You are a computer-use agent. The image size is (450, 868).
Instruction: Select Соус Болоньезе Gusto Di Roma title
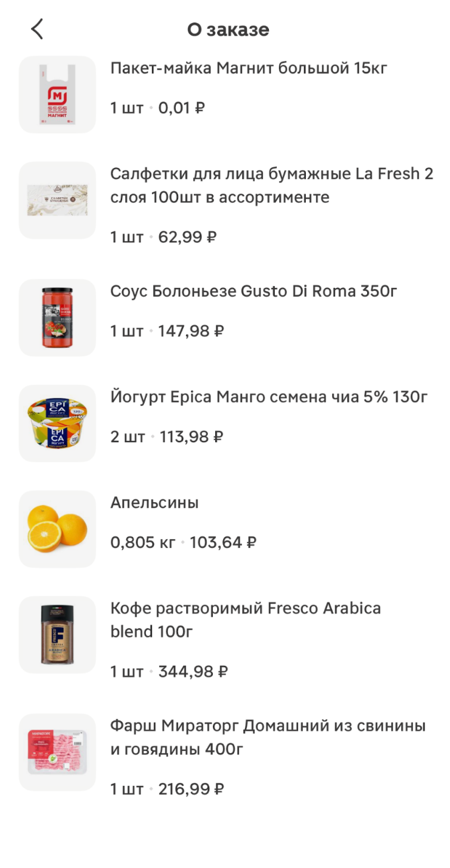click(x=254, y=292)
